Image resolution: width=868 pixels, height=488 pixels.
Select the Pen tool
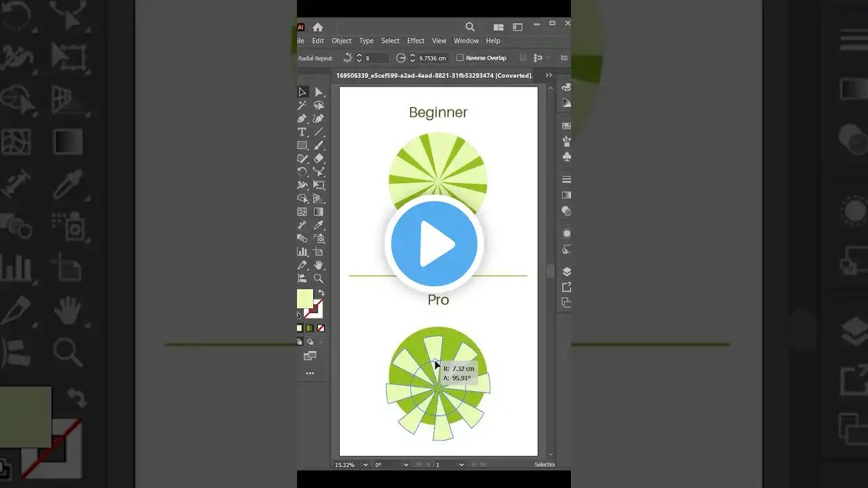point(302,119)
